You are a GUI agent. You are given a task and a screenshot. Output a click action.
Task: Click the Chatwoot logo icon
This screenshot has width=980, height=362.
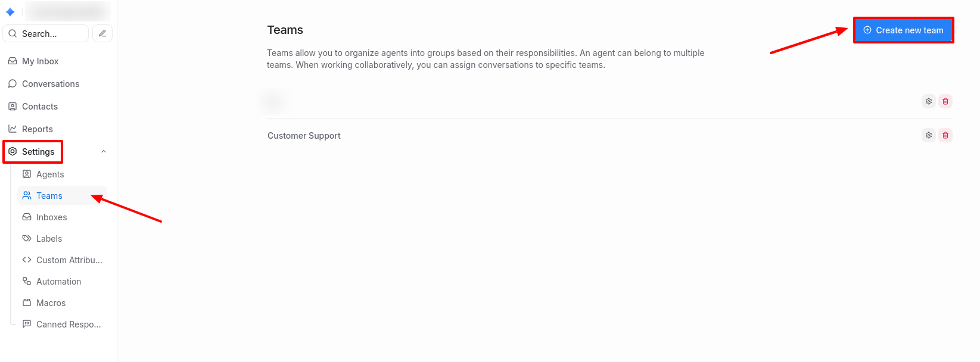pos(10,12)
